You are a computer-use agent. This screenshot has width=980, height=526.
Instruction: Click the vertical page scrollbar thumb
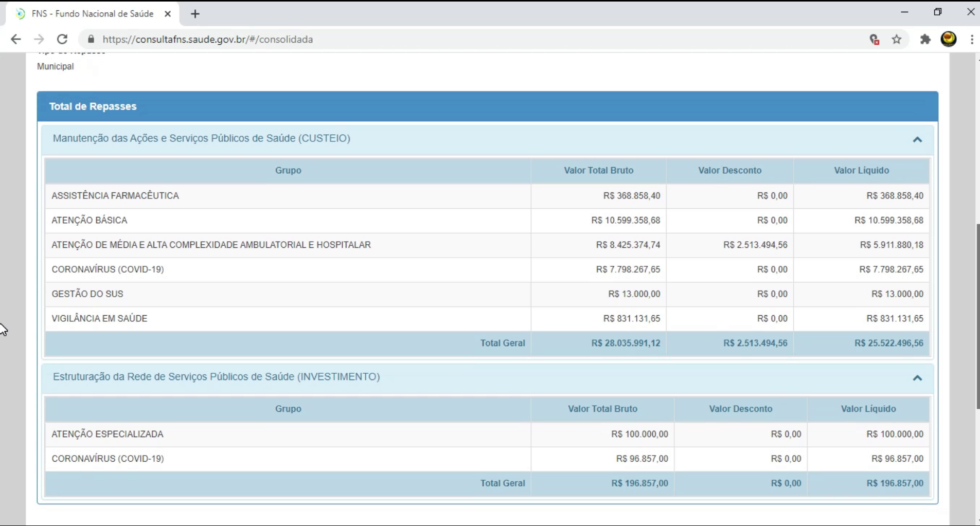click(x=977, y=316)
